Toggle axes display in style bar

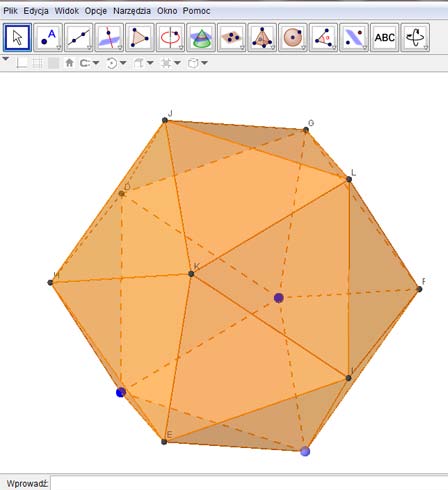(x=22, y=63)
